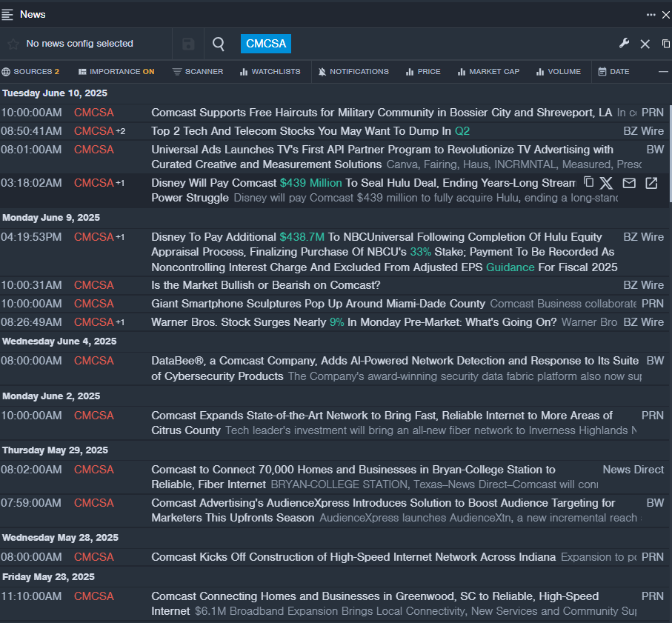Viewport: 672px width, 623px height.
Task: Open Top 2 Tech And Telecom Stocks headline
Action: point(310,131)
